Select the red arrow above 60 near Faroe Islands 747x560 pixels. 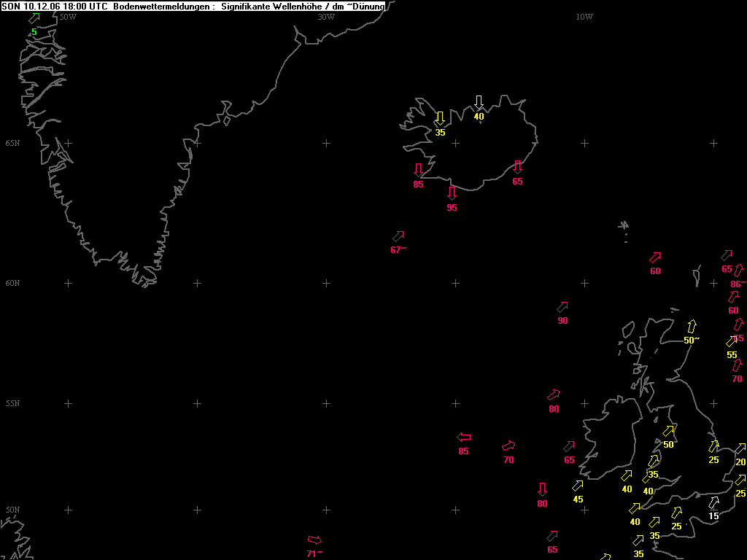655,257
